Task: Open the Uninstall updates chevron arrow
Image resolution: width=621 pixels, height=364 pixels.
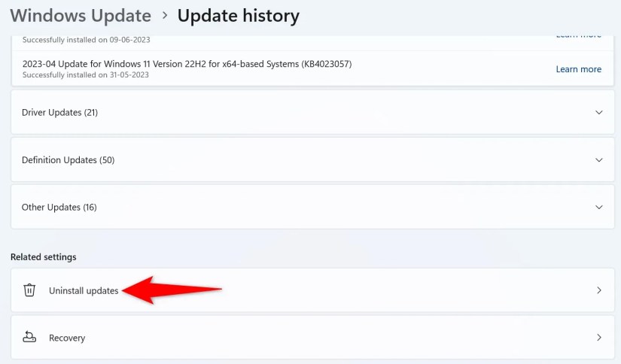Action: 599,290
